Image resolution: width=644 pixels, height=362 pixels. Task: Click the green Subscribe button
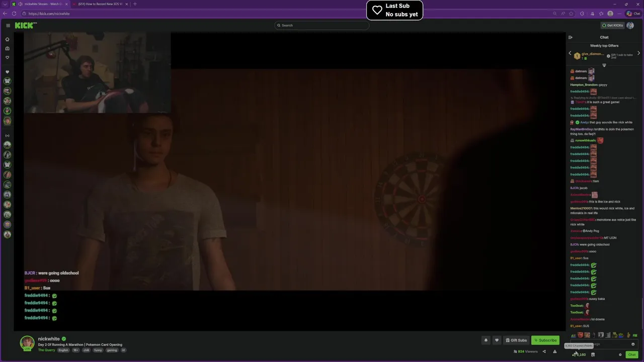pos(545,340)
